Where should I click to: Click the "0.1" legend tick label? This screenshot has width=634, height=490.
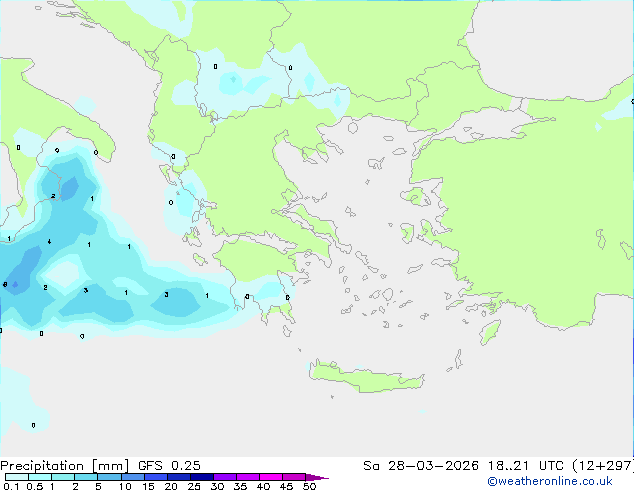click(11, 486)
